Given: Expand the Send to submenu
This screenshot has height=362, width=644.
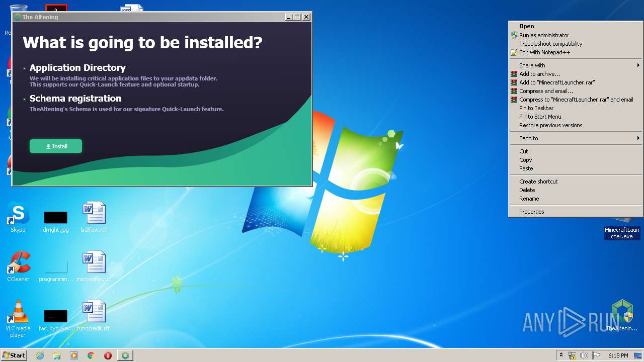Looking at the screenshot, I should pyautogui.click(x=576, y=138).
